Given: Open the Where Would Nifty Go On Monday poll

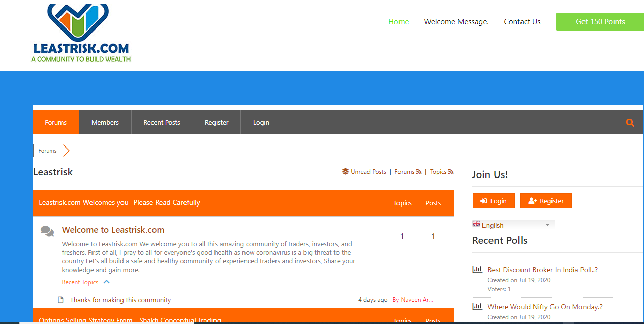Looking at the screenshot, I should click(545, 307).
